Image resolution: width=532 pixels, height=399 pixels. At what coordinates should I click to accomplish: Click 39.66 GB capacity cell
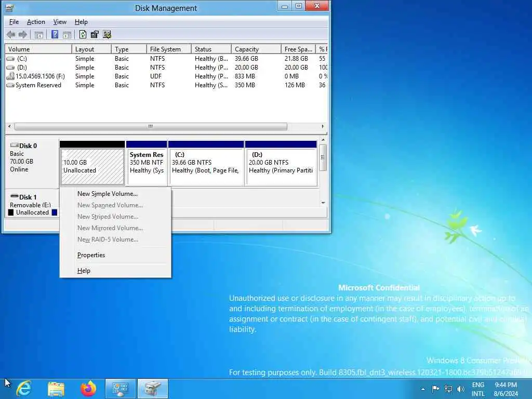point(246,59)
